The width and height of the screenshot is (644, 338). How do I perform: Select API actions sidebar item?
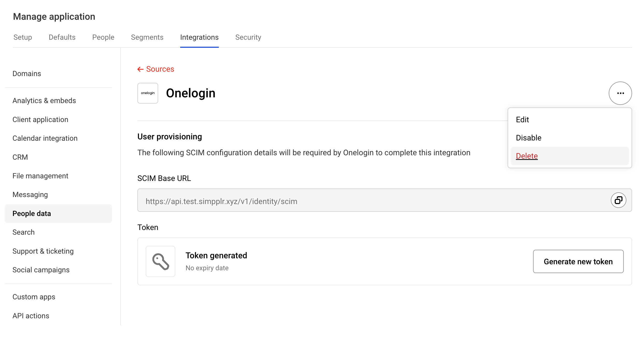click(x=31, y=316)
